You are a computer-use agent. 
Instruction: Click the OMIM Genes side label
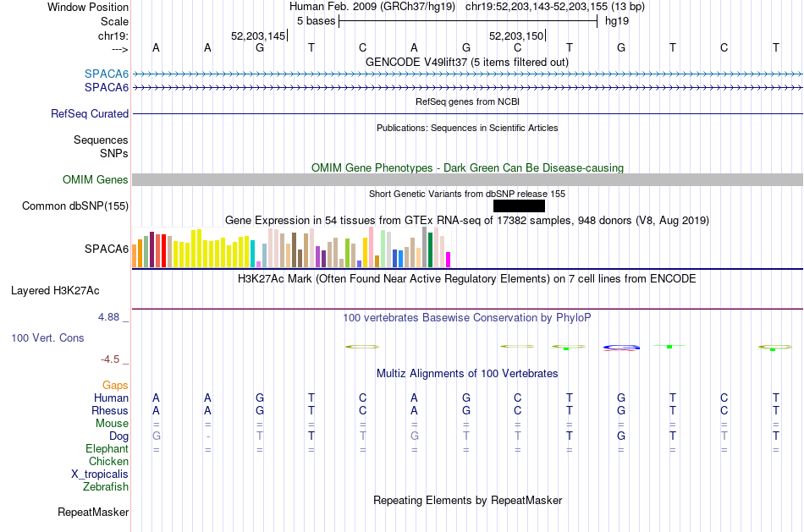[x=96, y=180]
